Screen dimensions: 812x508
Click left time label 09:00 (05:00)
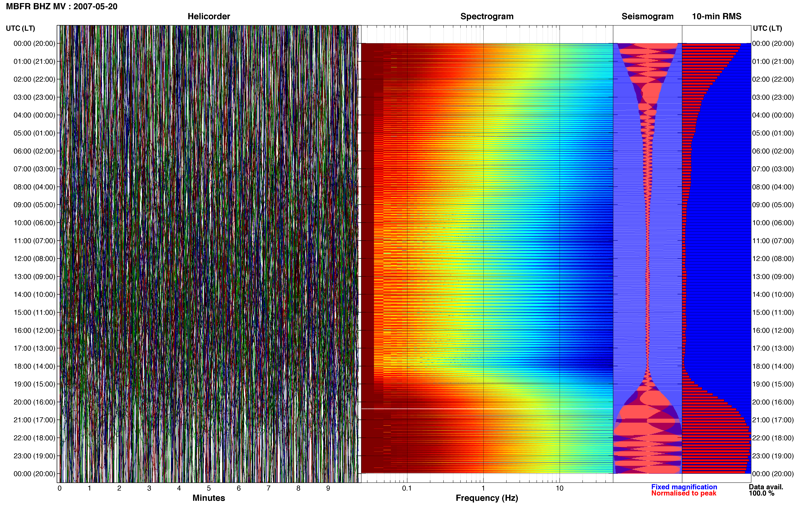[34, 205]
